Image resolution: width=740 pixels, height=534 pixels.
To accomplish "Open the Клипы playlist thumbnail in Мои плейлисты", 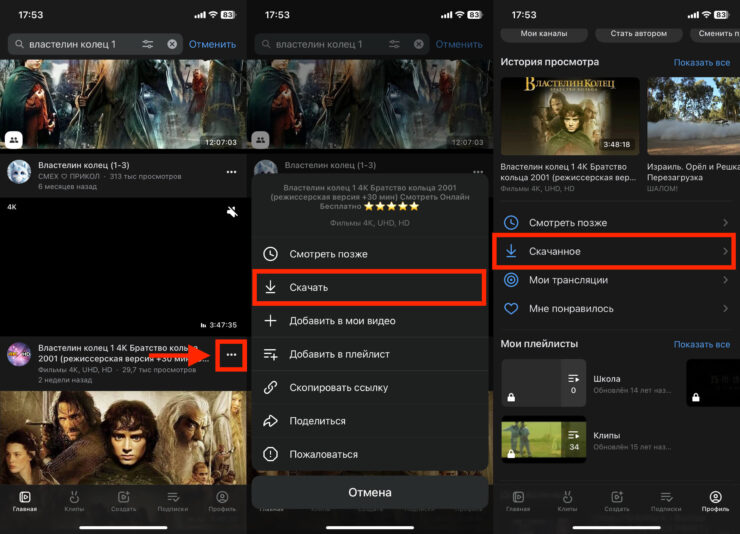I will pos(541,442).
